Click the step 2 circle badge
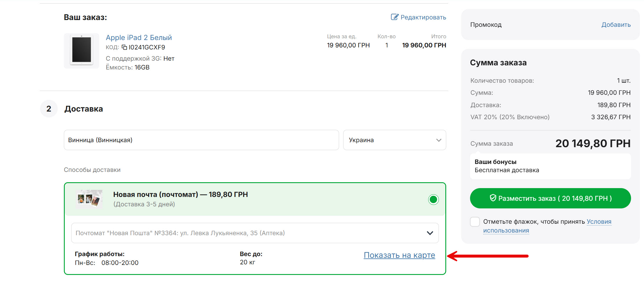This screenshot has height=282, width=644. click(49, 109)
